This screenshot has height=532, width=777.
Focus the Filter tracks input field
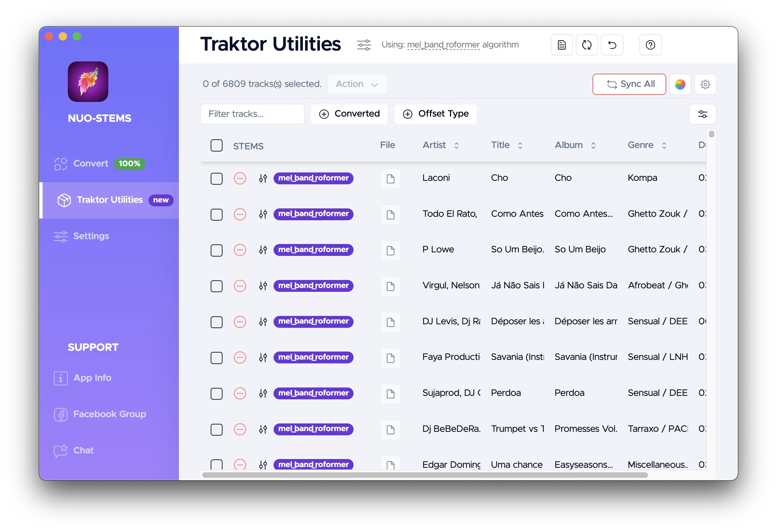(x=252, y=114)
